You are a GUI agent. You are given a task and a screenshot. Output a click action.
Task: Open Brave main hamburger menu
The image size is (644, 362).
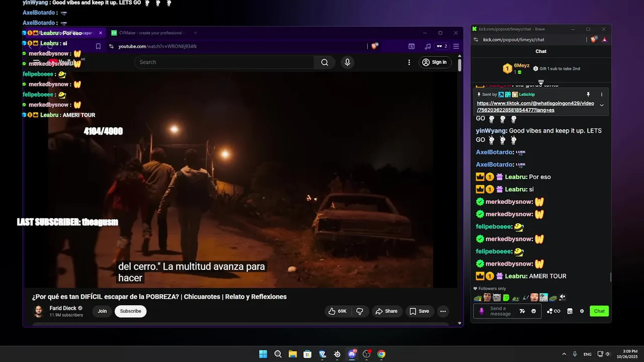(456, 46)
